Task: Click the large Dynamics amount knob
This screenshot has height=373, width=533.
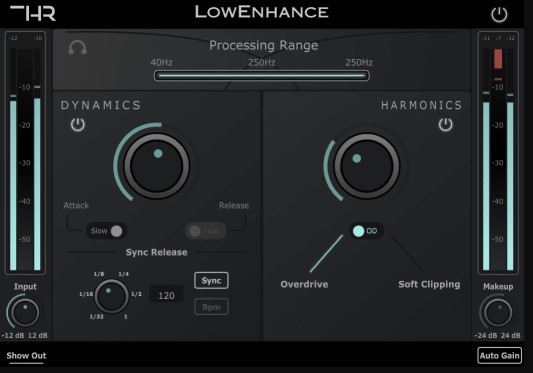Action: 156,166
